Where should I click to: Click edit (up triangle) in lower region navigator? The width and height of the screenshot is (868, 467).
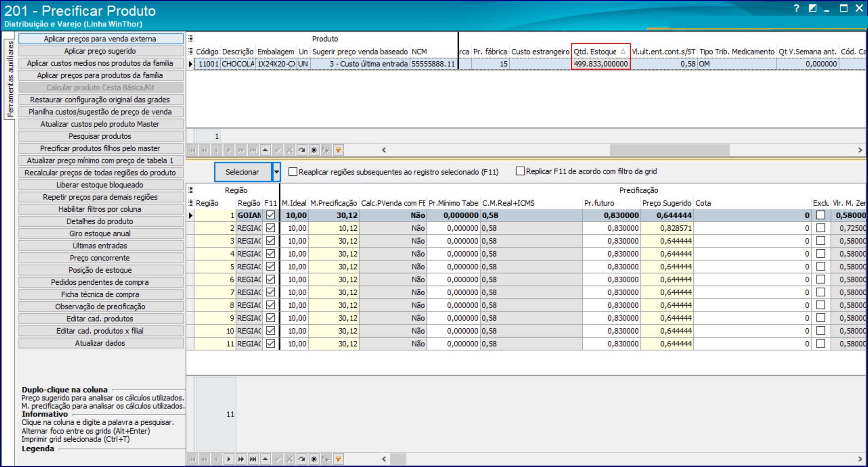[265, 459]
